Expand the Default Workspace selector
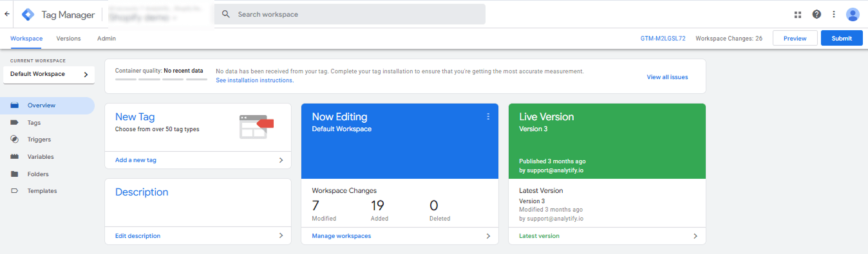Screen dimensions: 868x254 (49, 75)
